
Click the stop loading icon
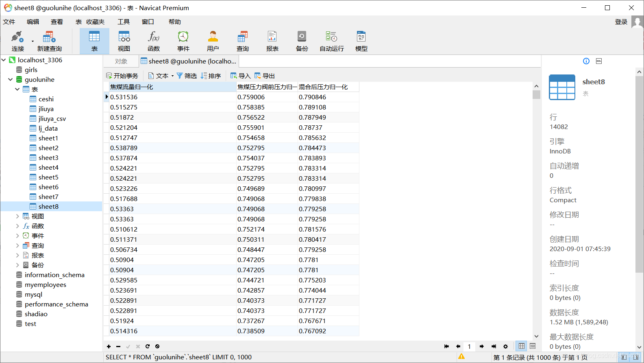(157, 347)
